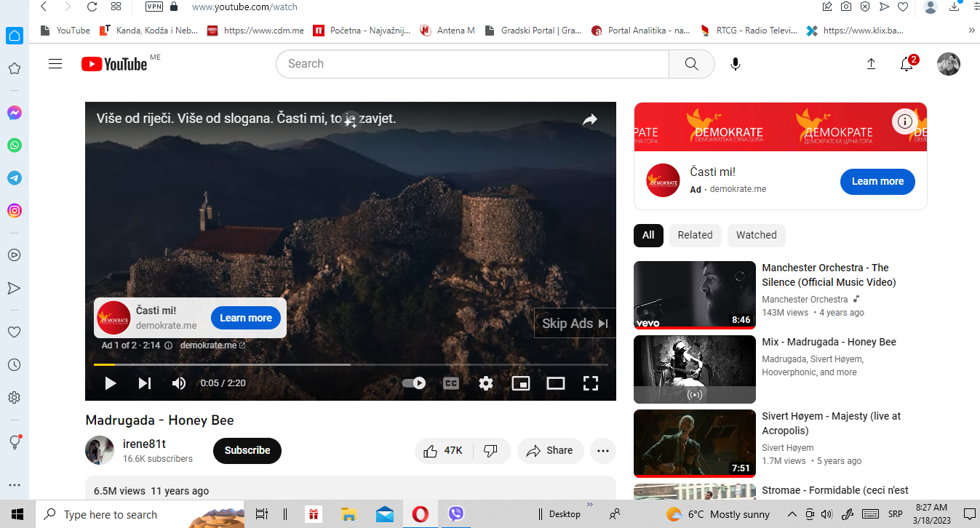980x528 pixels.
Task: Reload the current page
Action: 92,7
